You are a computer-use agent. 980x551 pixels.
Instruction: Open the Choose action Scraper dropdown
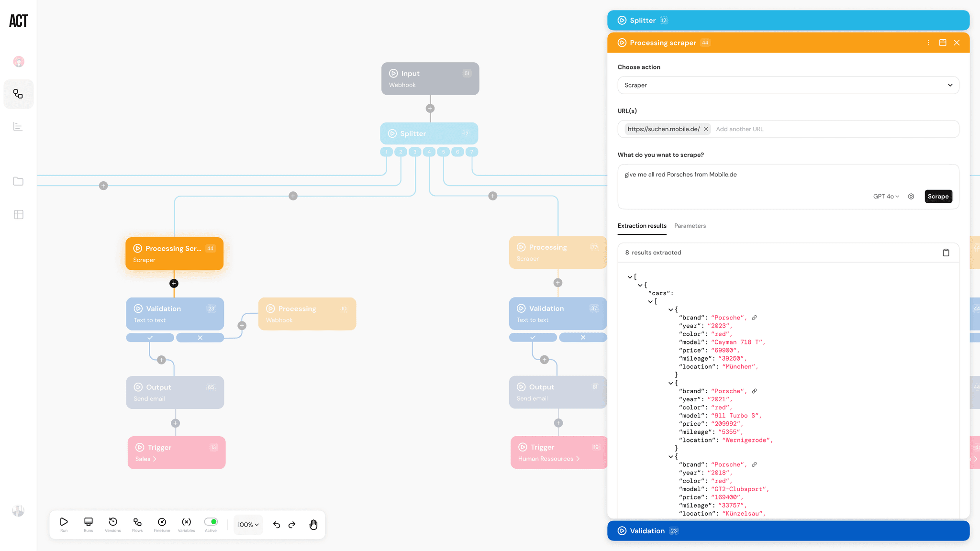788,85
